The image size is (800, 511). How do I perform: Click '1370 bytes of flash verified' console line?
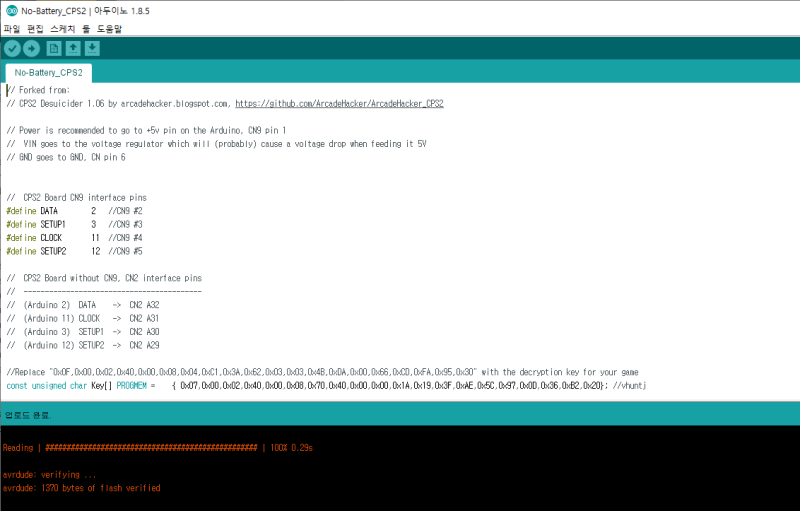pyautogui.click(x=82, y=488)
